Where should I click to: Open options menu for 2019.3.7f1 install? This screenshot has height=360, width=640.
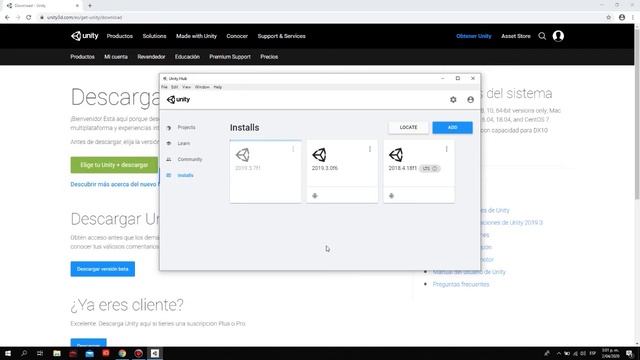pyautogui.click(x=293, y=149)
